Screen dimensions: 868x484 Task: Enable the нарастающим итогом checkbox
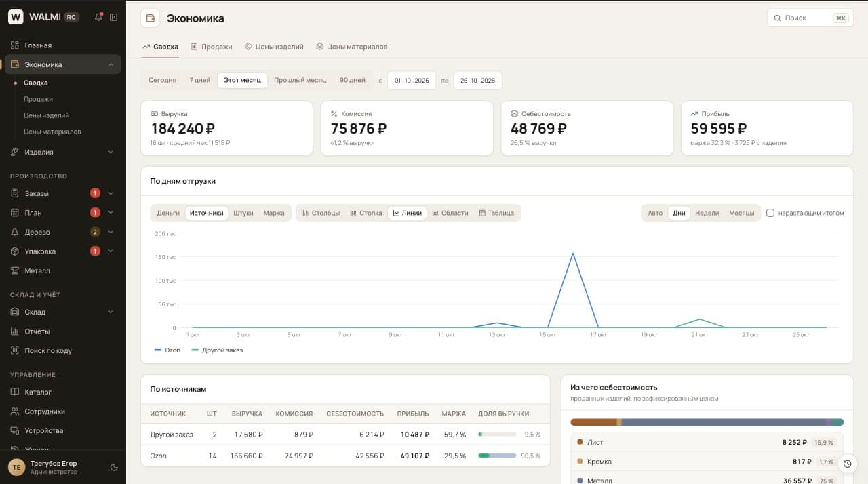point(770,213)
